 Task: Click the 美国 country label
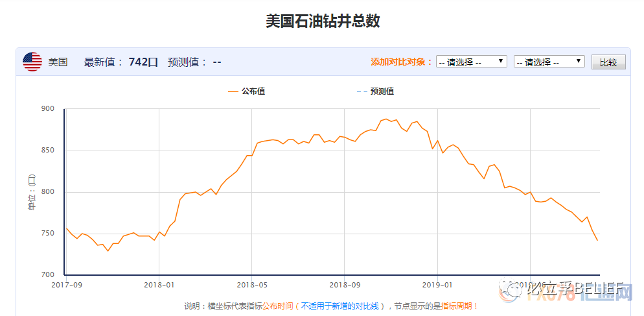[58, 62]
